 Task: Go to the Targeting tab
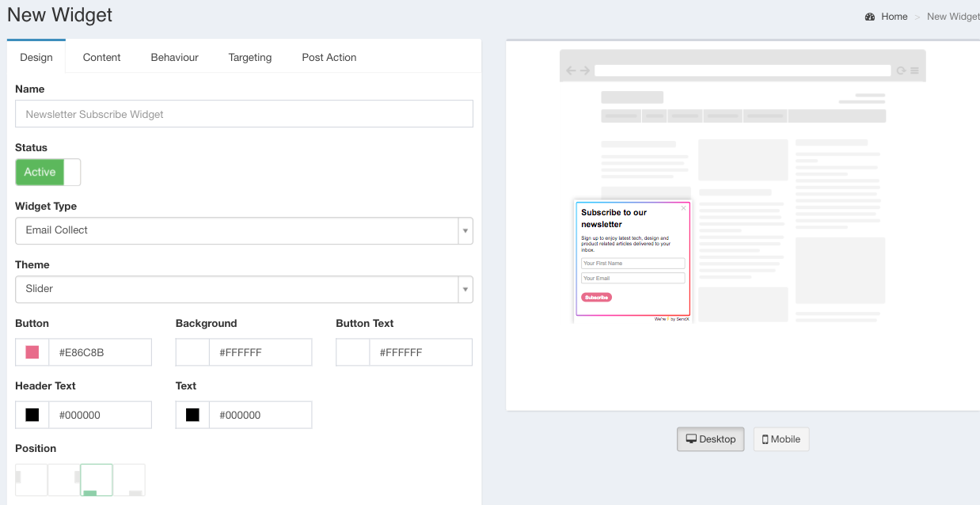coord(250,57)
